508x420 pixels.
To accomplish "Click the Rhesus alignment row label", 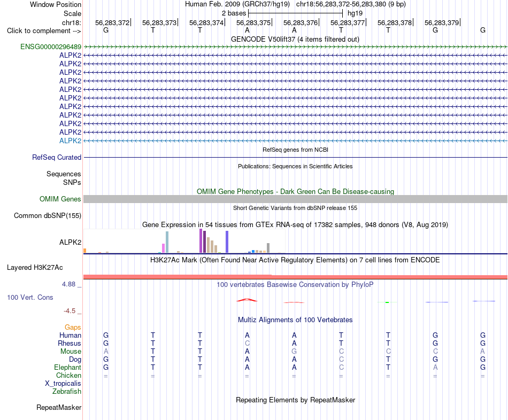I will [70, 343].
